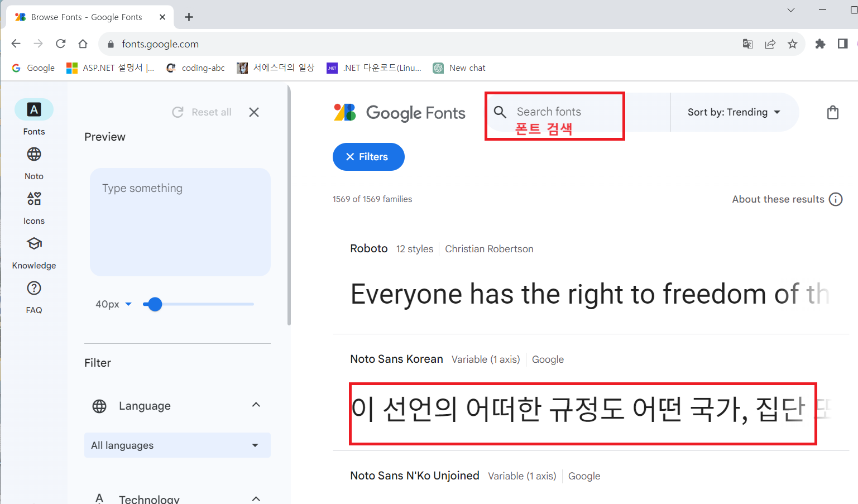
Task: Open the .NET 다운로드 bookmark
Action: [x=374, y=68]
